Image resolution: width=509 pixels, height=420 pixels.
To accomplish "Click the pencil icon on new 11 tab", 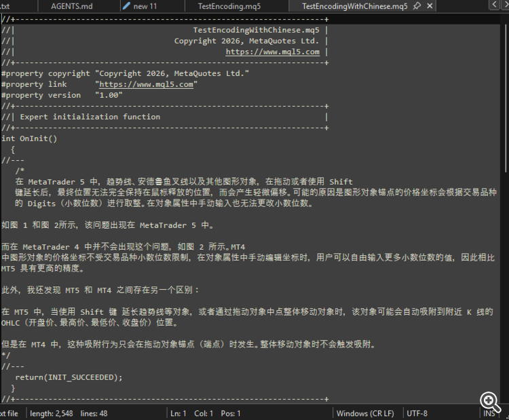I will tap(127, 5).
